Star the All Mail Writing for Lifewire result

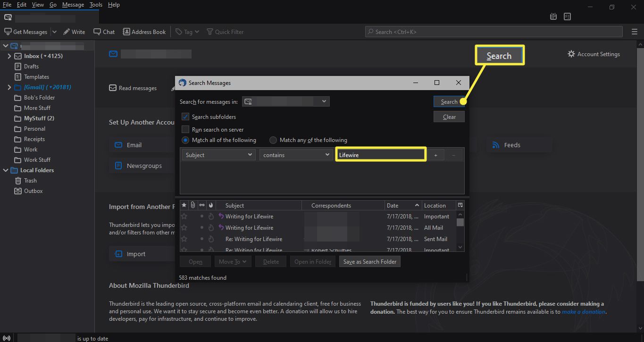[184, 228]
